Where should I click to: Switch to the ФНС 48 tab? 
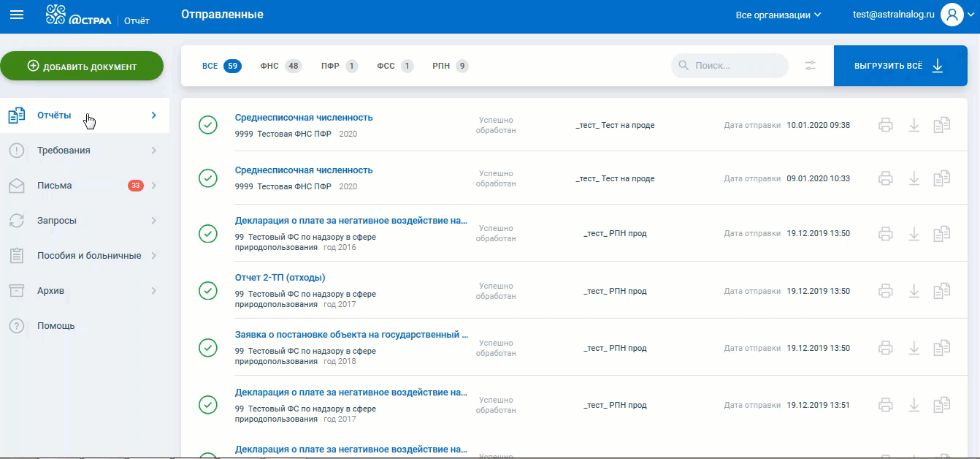[281, 66]
